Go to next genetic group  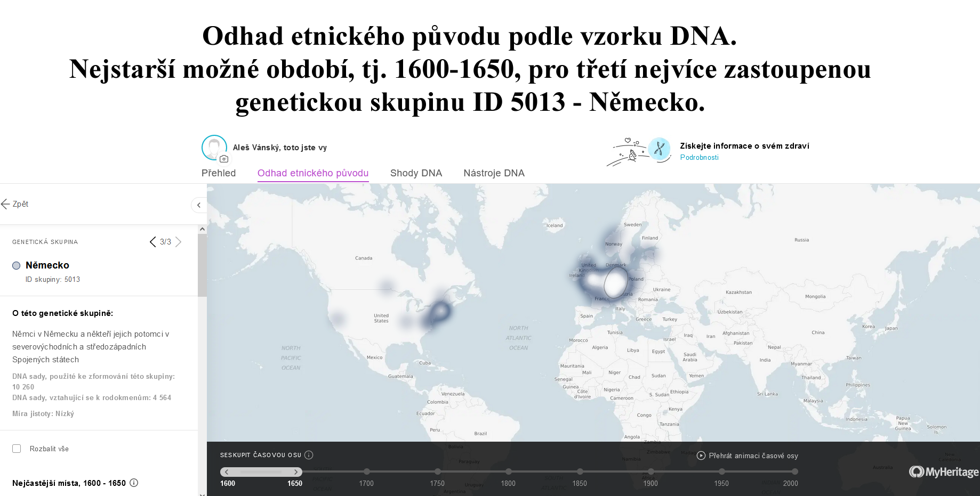coord(179,242)
